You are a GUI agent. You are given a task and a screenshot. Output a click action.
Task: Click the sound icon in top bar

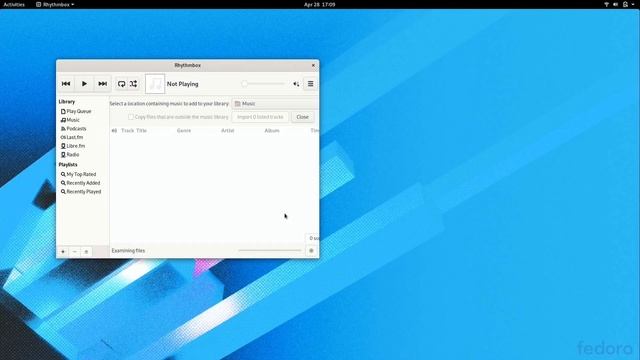pyautogui.click(x=616, y=4)
